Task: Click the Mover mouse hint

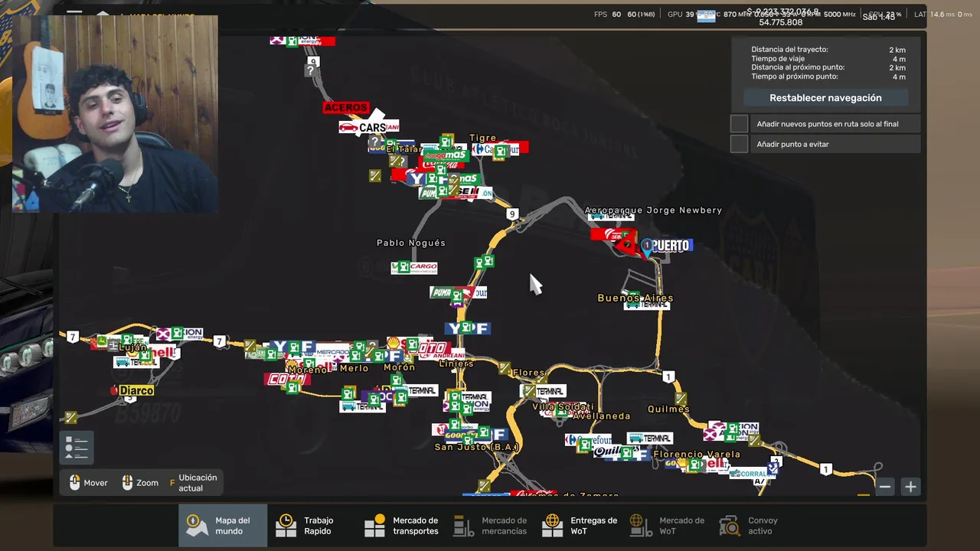Action: (x=88, y=483)
